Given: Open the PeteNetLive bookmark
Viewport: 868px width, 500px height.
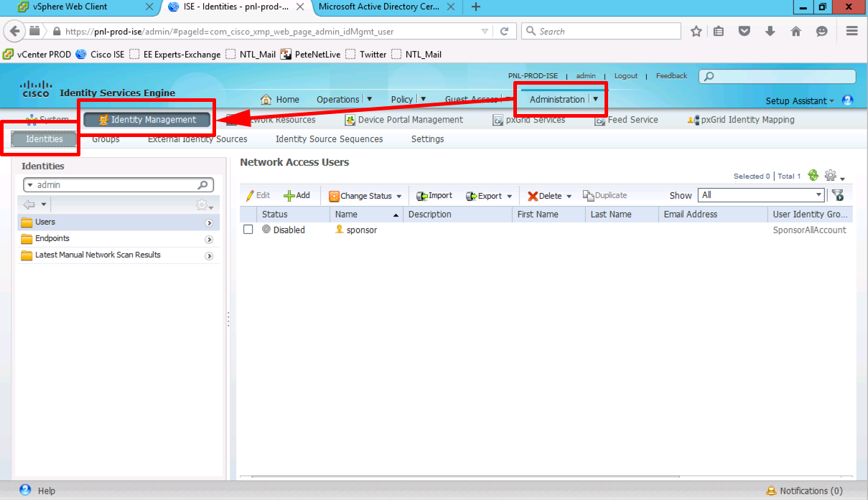Looking at the screenshot, I should point(310,55).
